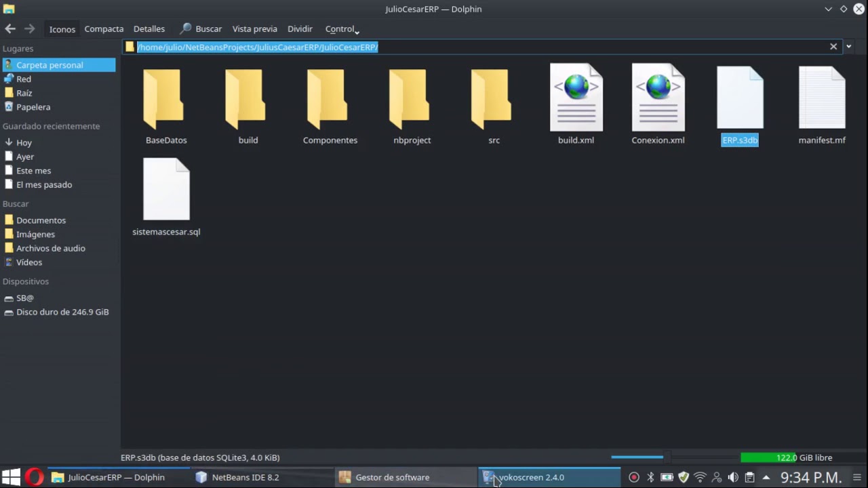Click the Buscar toolbar button
This screenshot has width=868, height=488.
[201, 29]
